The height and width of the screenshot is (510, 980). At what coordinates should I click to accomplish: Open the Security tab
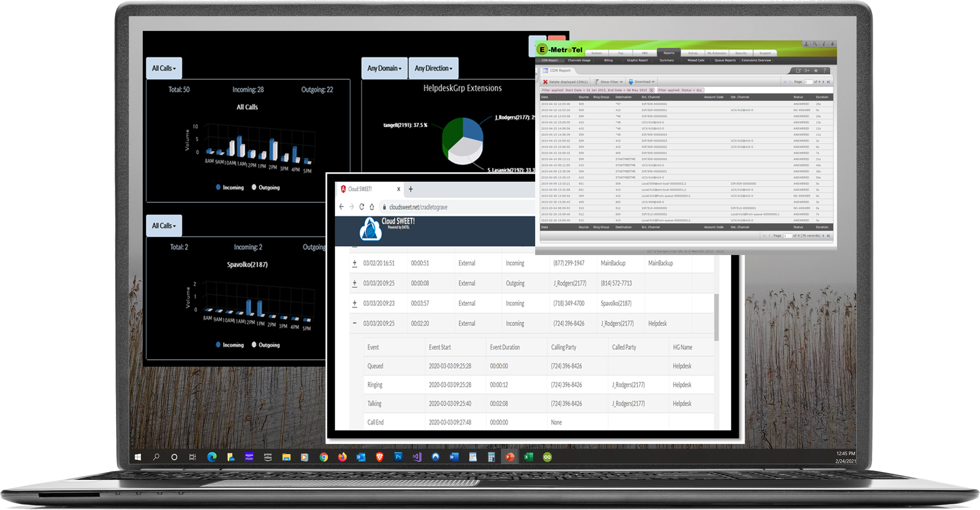click(x=741, y=53)
